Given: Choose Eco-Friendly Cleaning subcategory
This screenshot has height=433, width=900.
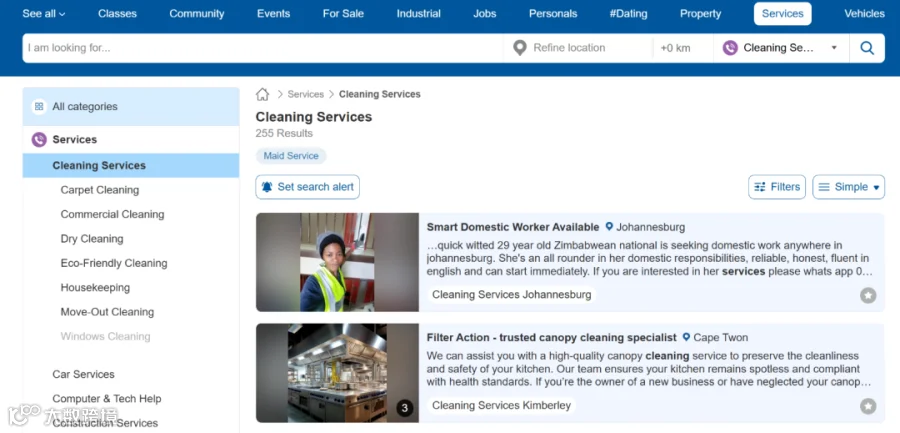Looking at the screenshot, I should (114, 263).
